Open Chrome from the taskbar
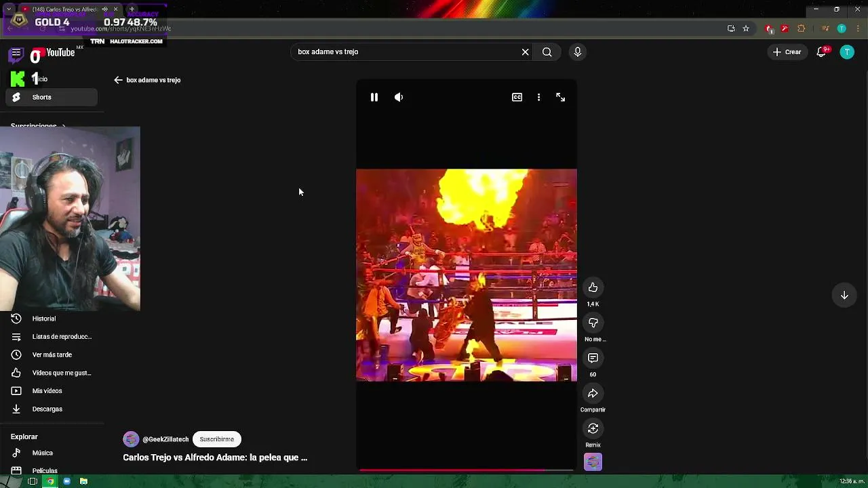Image resolution: width=868 pixels, height=488 pixels. (x=50, y=481)
